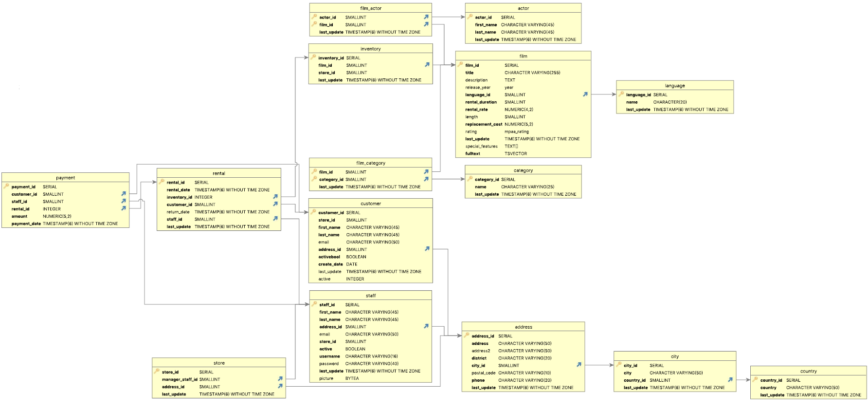Click the payment_date column in payment table
The image size is (868, 411).
66,224
